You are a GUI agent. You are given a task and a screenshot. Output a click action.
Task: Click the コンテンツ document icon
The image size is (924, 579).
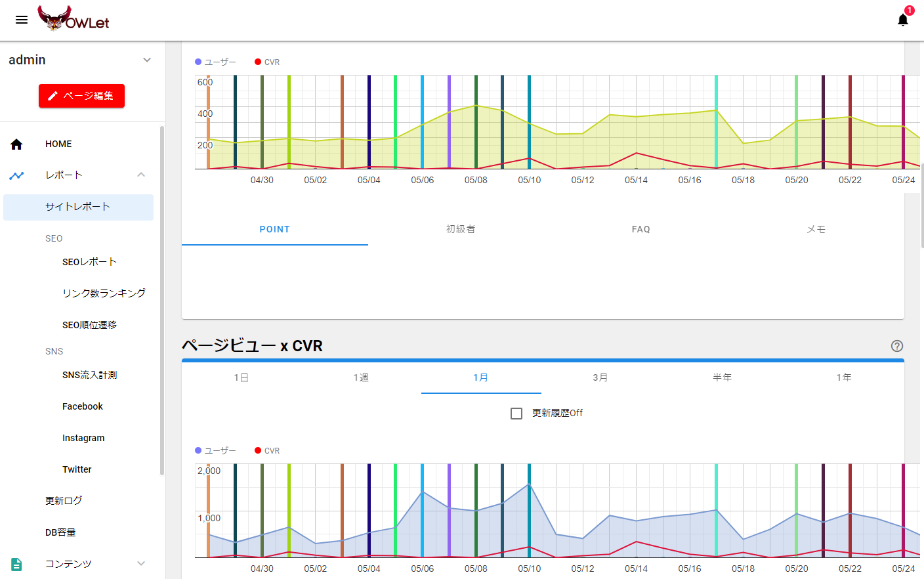pos(16,564)
